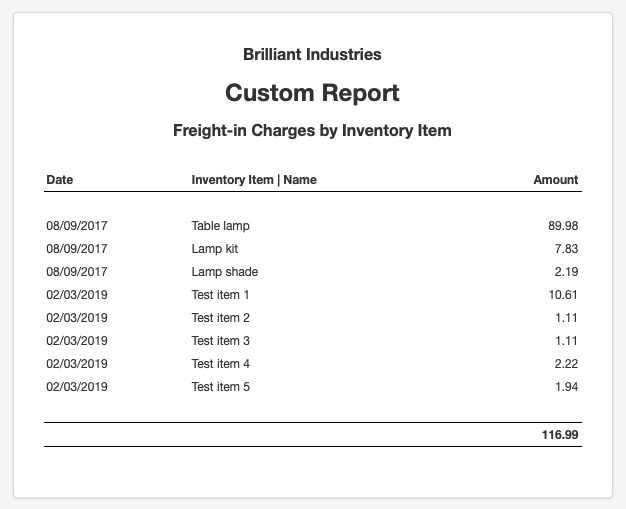Click the Test item 5 entry

[x=220, y=387]
